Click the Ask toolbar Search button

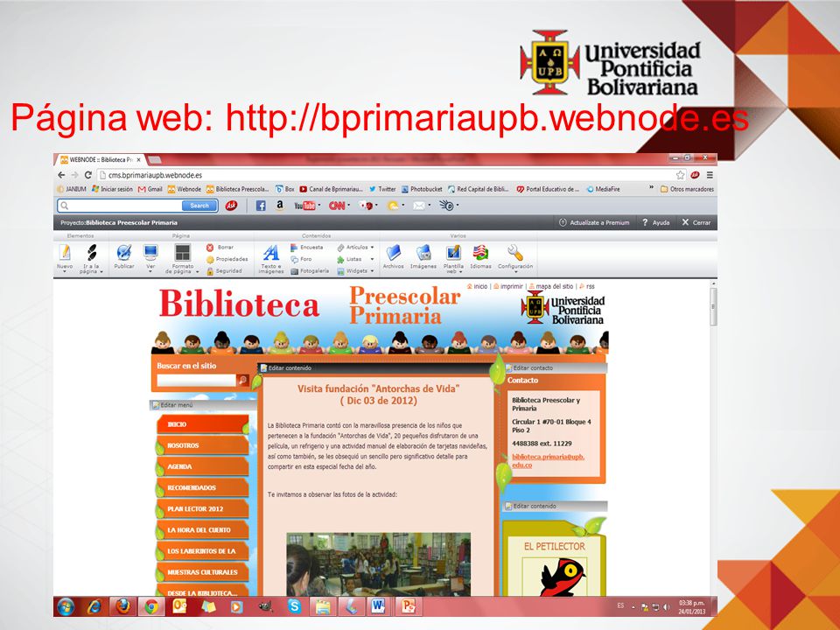[x=199, y=206]
